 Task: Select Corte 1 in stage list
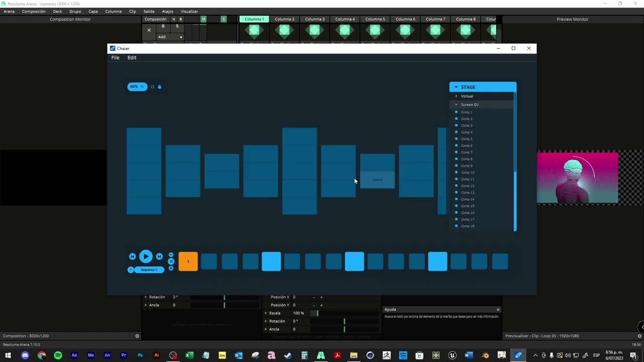(466, 112)
